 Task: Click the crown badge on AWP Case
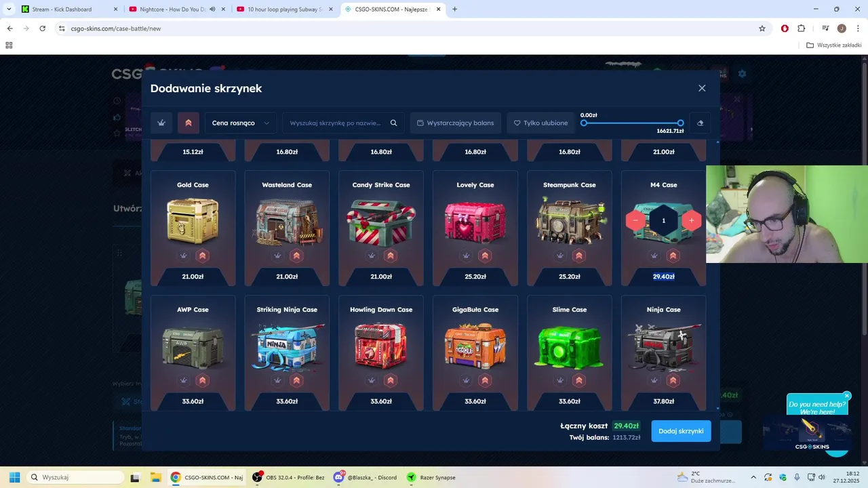[x=183, y=380]
